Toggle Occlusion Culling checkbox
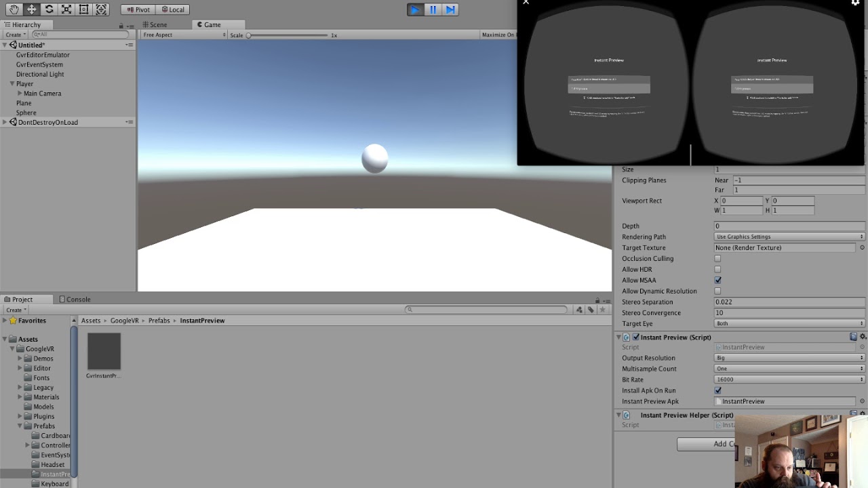 pos(717,258)
